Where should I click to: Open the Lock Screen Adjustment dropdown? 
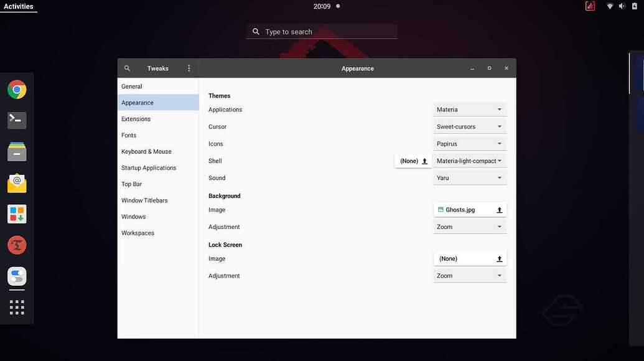tap(470, 276)
